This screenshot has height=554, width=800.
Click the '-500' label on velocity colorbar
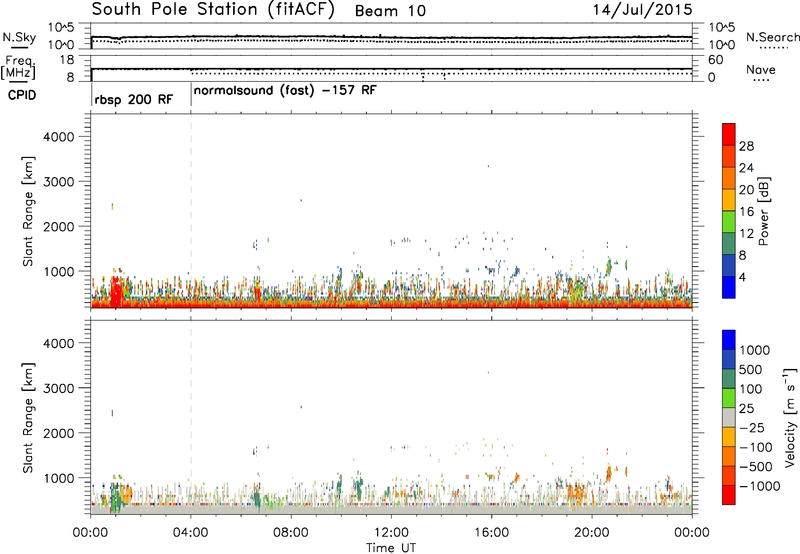tap(755, 466)
